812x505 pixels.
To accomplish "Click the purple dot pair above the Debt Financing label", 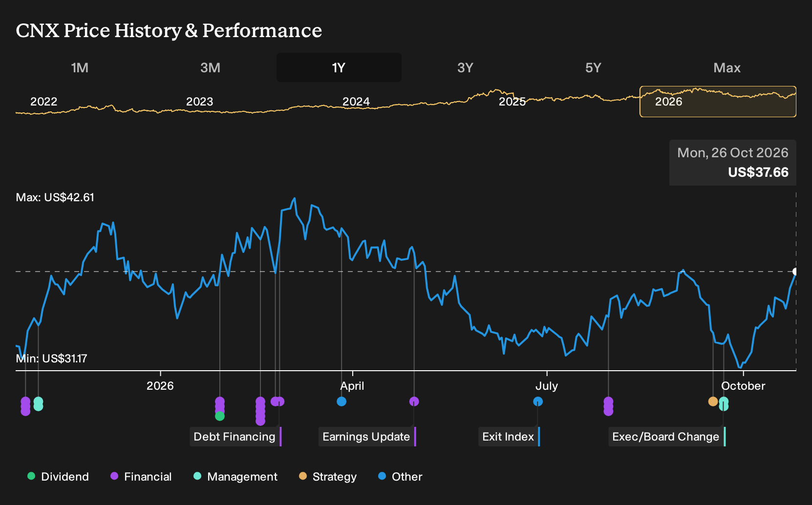I will pyautogui.click(x=278, y=401).
